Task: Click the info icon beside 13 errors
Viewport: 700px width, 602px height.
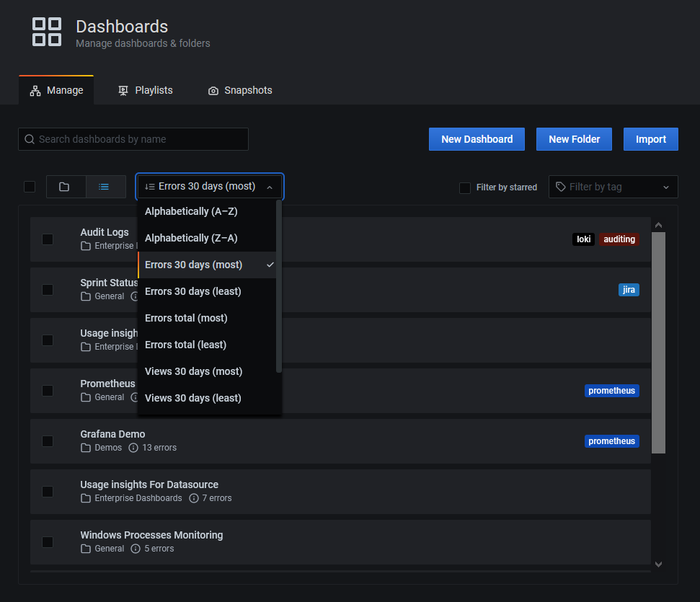Action: [x=133, y=448]
